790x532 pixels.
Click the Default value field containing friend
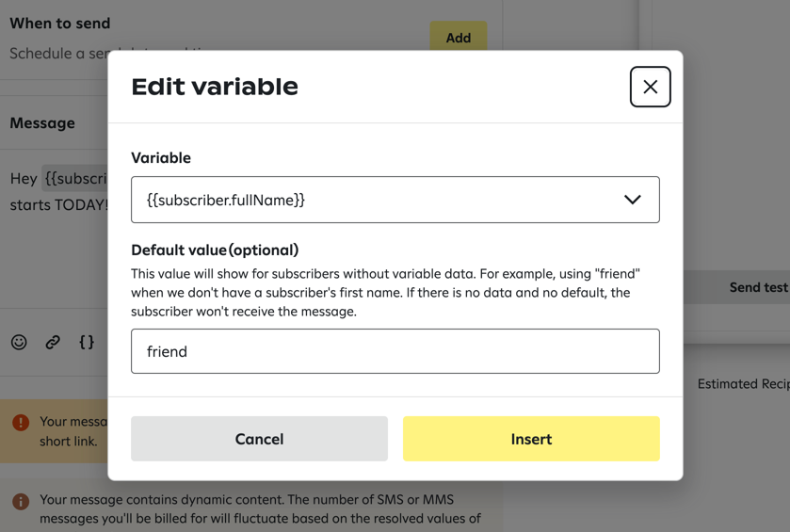coord(395,351)
